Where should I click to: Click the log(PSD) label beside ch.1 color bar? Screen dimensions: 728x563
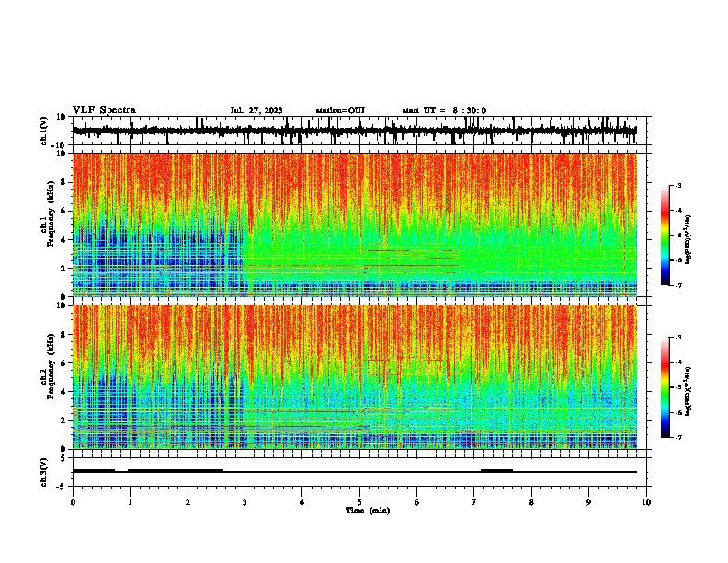688,239
